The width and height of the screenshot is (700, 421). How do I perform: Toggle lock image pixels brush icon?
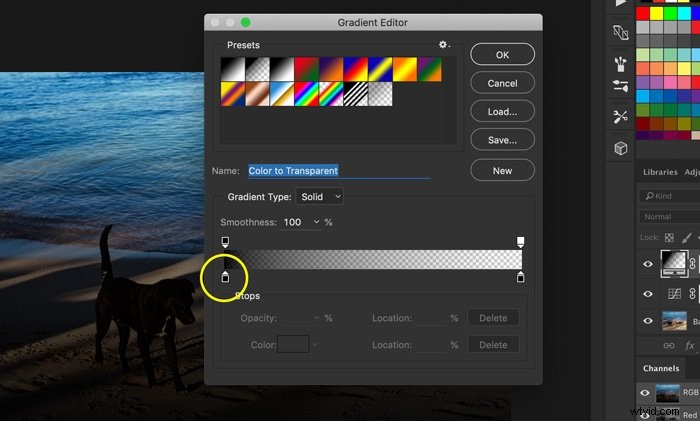click(x=687, y=238)
